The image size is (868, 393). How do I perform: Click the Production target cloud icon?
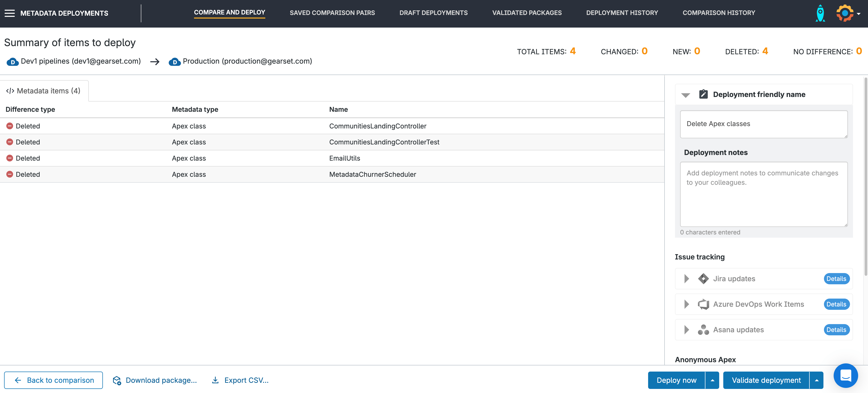(174, 62)
